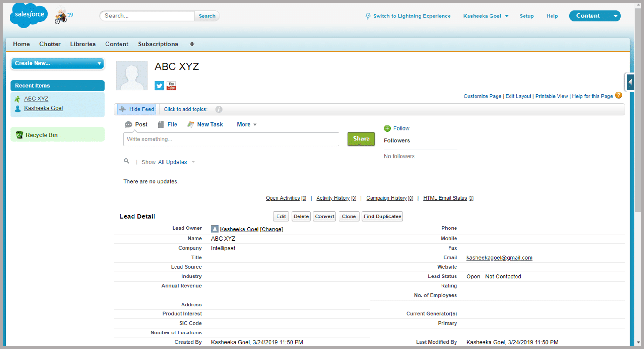Open the Kasheeka Goel user menu

tap(486, 16)
